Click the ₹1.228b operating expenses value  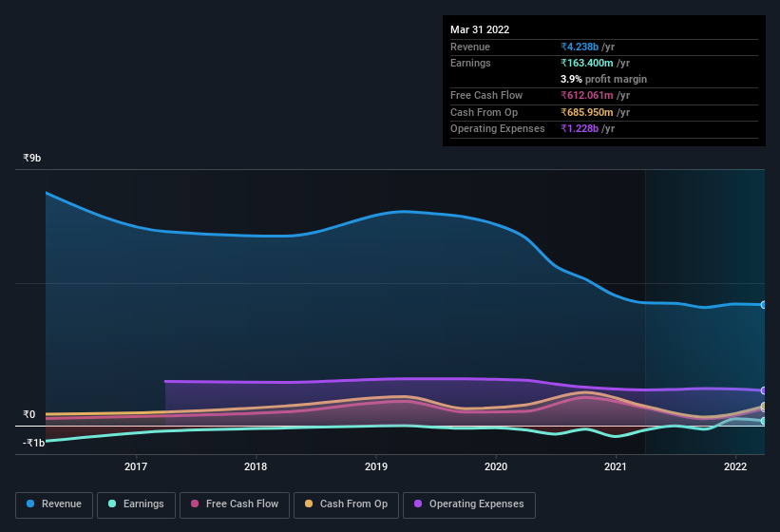click(x=580, y=128)
